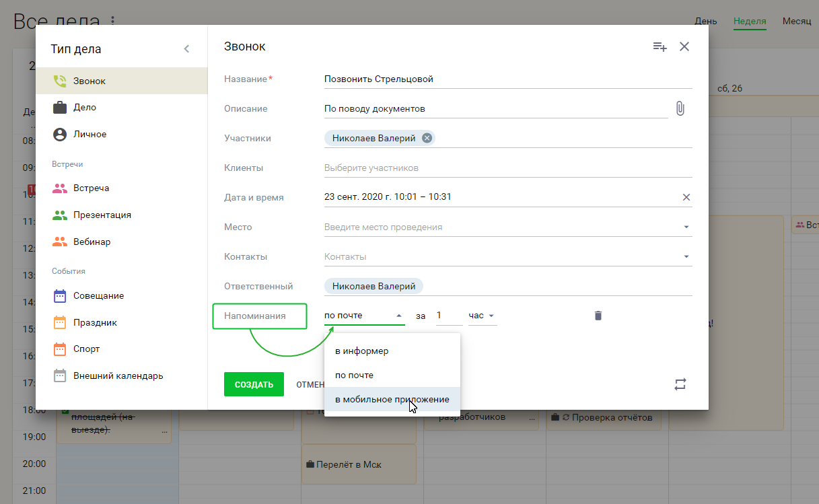Select в информер reminder option
The image size is (819, 504).
392,351
